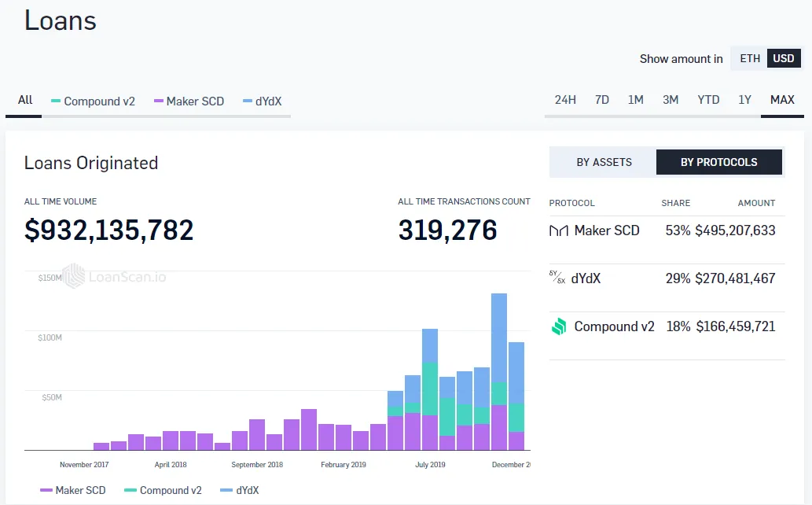Screen dimensions: 812x505
Task: Click the blue dYdX legend swatch
Action: click(x=227, y=491)
